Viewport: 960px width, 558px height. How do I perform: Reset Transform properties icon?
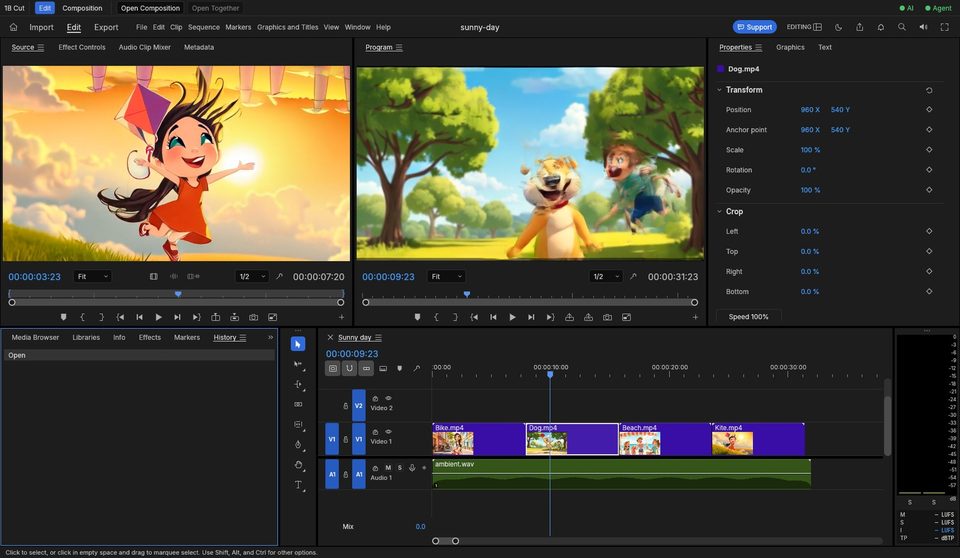(x=929, y=90)
